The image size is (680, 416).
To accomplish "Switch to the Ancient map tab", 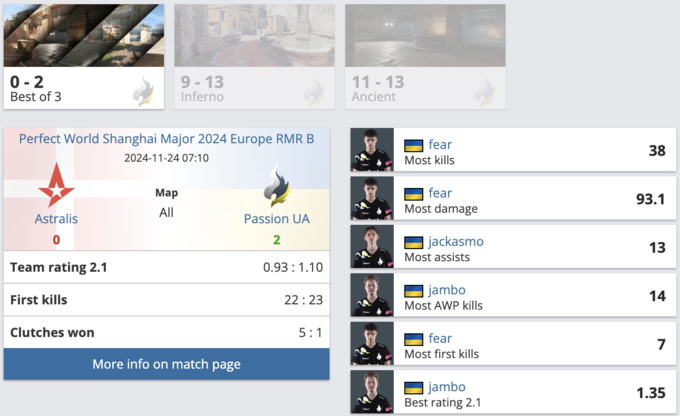I will tap(425, 57).
